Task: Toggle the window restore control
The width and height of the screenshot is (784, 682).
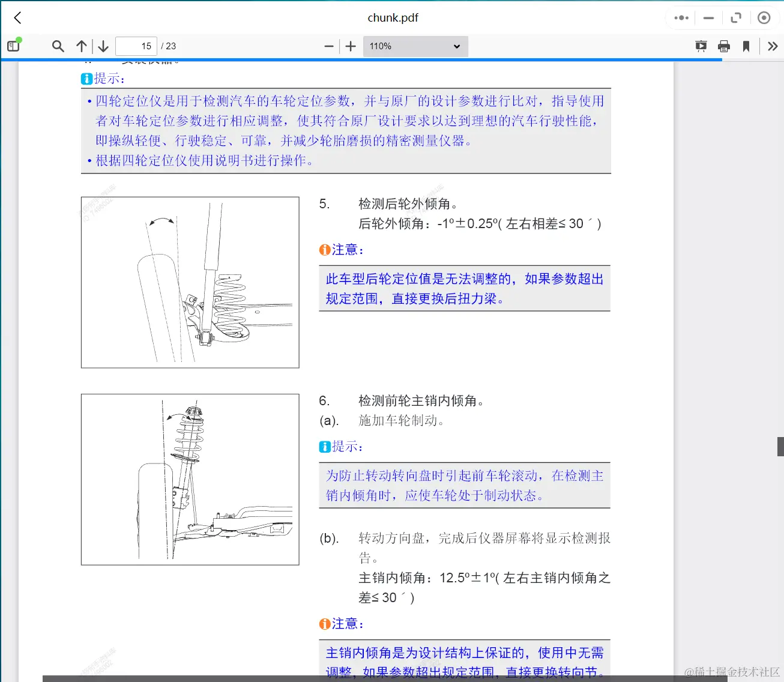Action: 735,17
